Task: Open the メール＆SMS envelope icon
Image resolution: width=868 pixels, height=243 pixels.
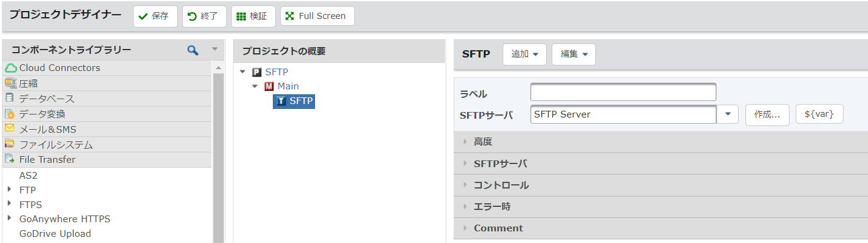Action: coord(10,129)
